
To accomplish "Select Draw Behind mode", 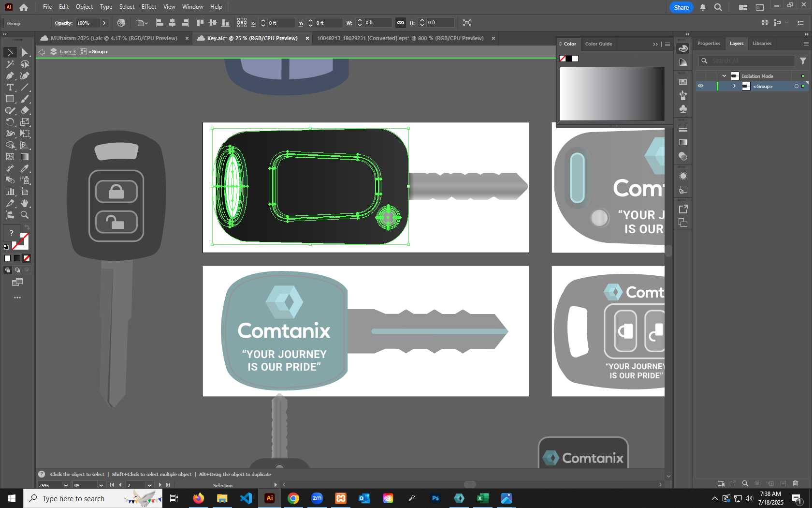I will coord(17,270).
